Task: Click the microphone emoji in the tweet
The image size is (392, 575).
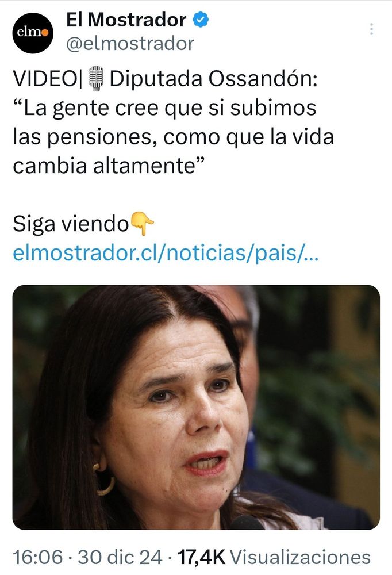Action: [97, 78]
